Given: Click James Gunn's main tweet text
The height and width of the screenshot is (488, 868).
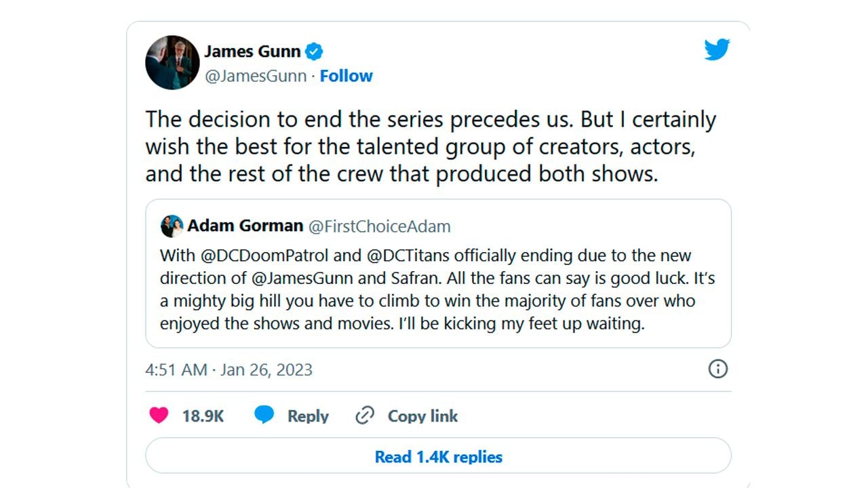Looking at the screenshot, I should pyautogui.click(x=430, y=146).
